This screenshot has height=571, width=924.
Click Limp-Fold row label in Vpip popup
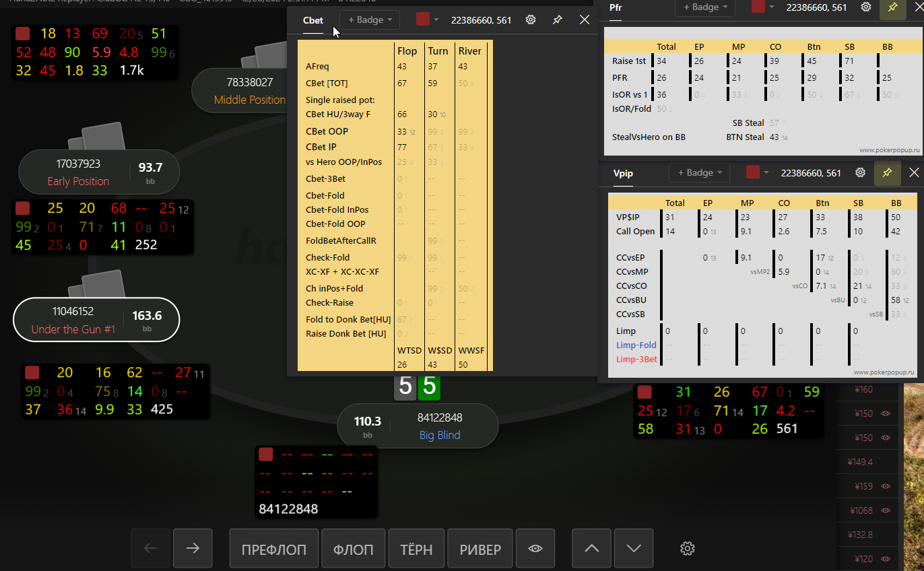tap(636, 345)
